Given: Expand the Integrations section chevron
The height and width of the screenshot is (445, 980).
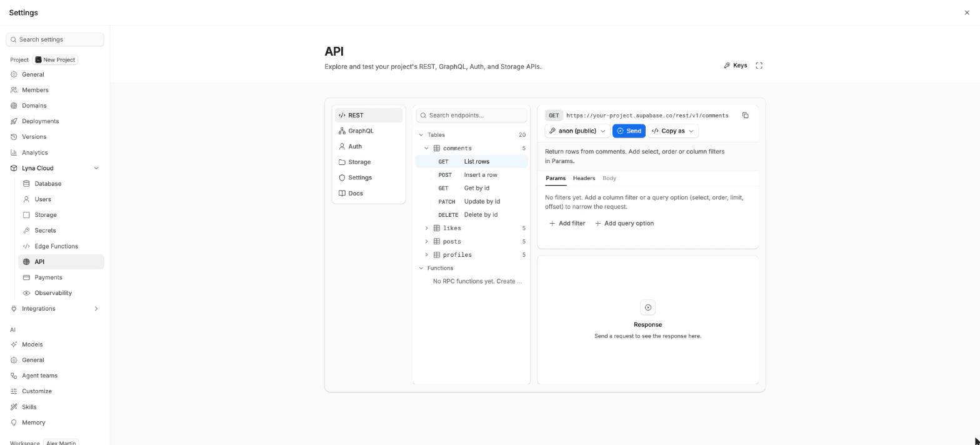Looking at the screenshot, I should (x=96, y=309).
